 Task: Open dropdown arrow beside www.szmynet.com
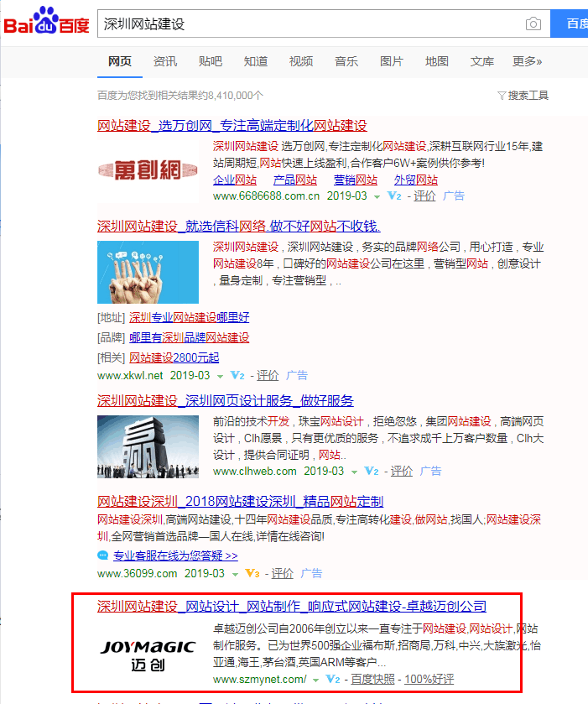pyautogui.click(x=315, y=679)
